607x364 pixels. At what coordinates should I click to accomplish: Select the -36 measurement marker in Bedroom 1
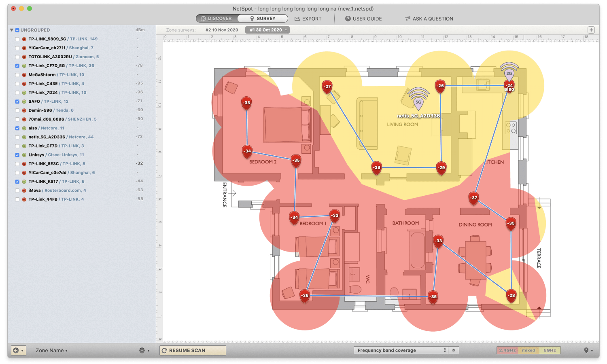click(305, 296)
